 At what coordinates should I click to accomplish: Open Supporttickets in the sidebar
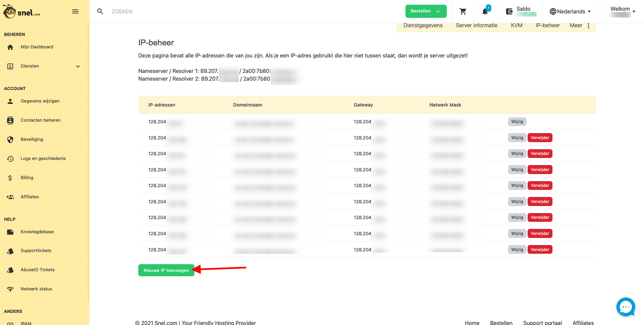(36, 251)
